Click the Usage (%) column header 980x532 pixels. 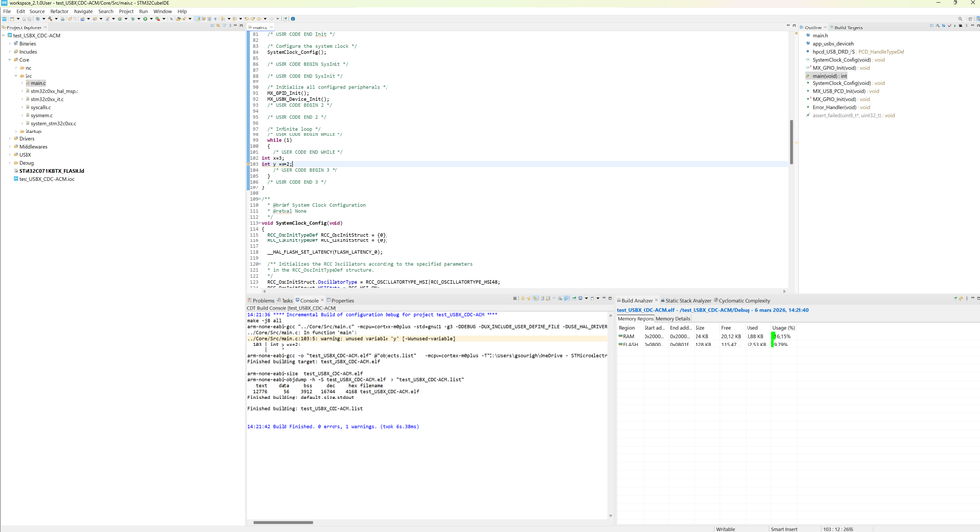click(x=783, y=328)
